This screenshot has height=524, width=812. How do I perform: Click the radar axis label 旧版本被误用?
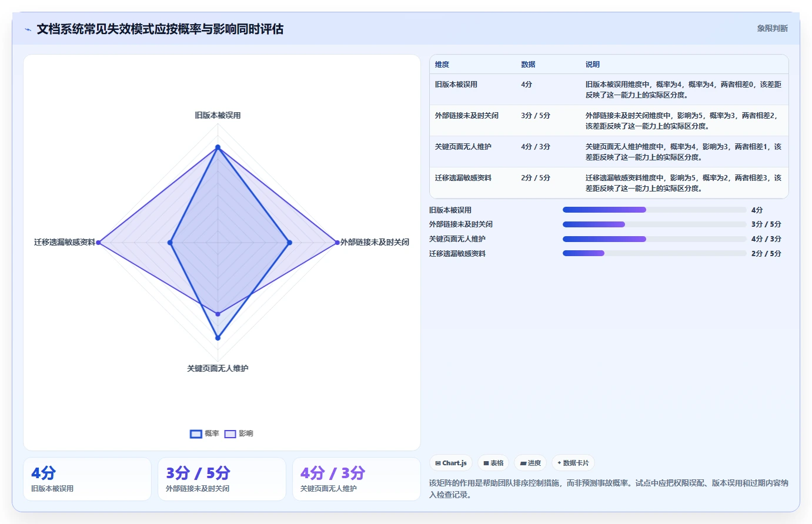pyautogui.click(x=218, y=115)
